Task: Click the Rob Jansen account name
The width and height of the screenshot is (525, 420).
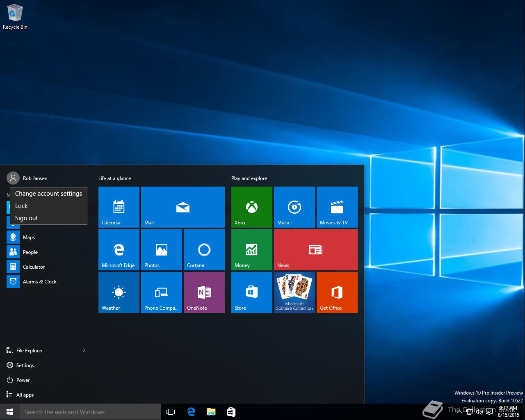Action: 35,178
